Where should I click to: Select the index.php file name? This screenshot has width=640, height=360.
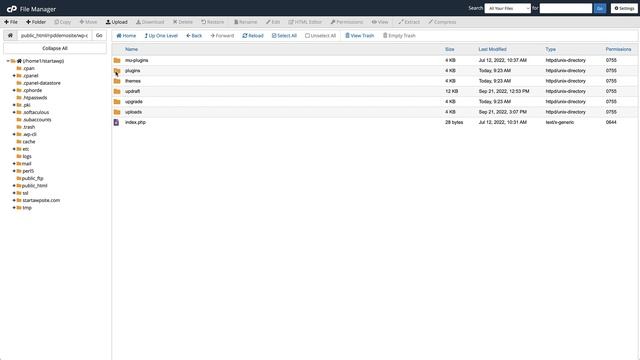pos(135,122)
